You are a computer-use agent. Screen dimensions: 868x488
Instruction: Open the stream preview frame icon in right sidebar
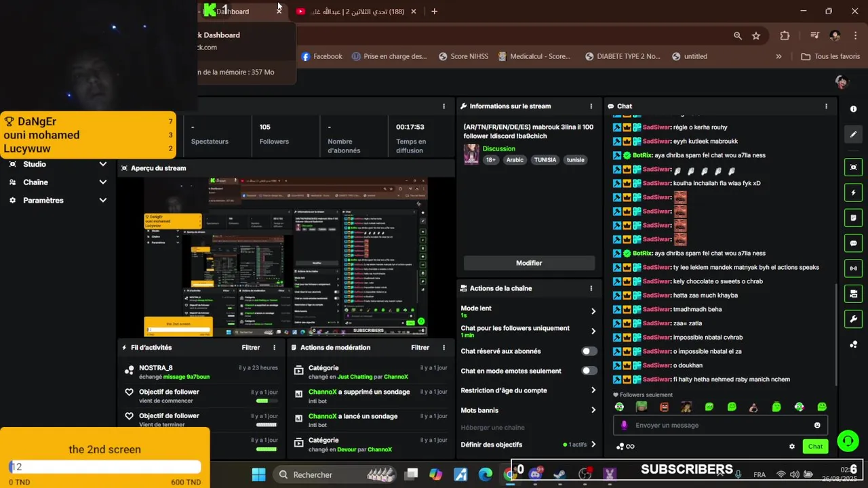pyautogui.click(x=853, y=167)
